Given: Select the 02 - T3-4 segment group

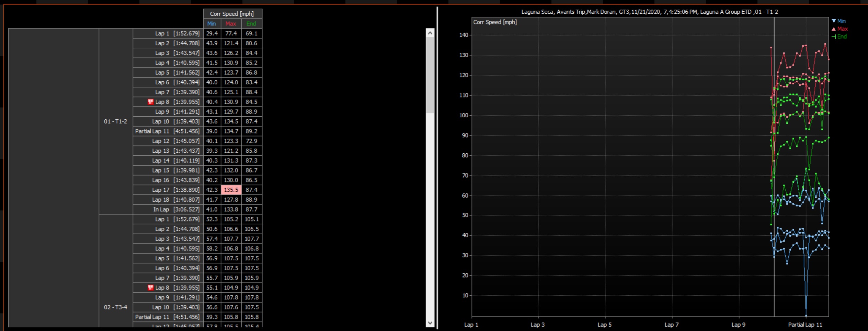Looking at the screenshot, I should pyautogui.click(x=116, y=307).
